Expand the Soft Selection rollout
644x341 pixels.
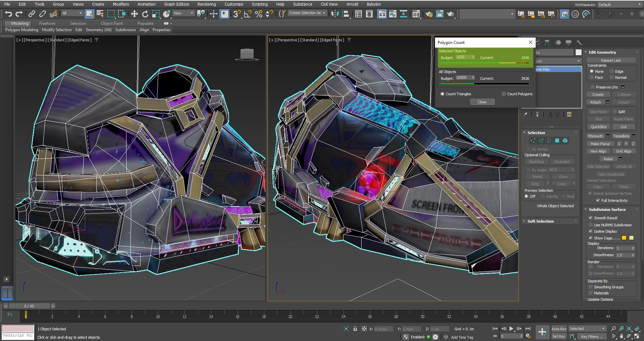point(540,221)
